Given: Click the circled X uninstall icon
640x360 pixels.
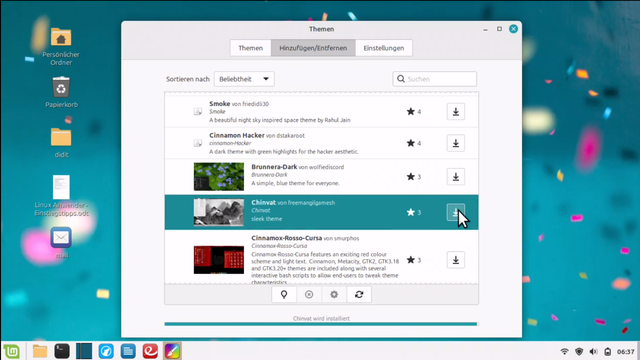Looking at the screenshot, I should (309, 294).
